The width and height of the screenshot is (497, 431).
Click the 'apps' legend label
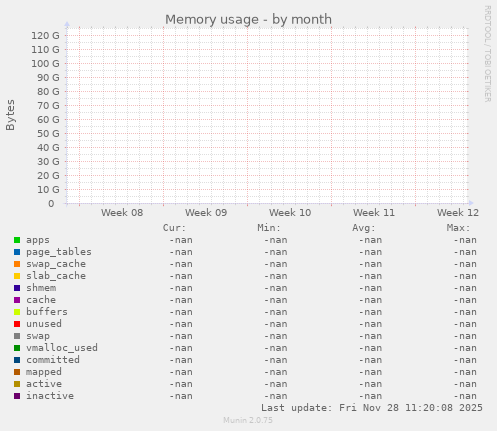(38, 240)
